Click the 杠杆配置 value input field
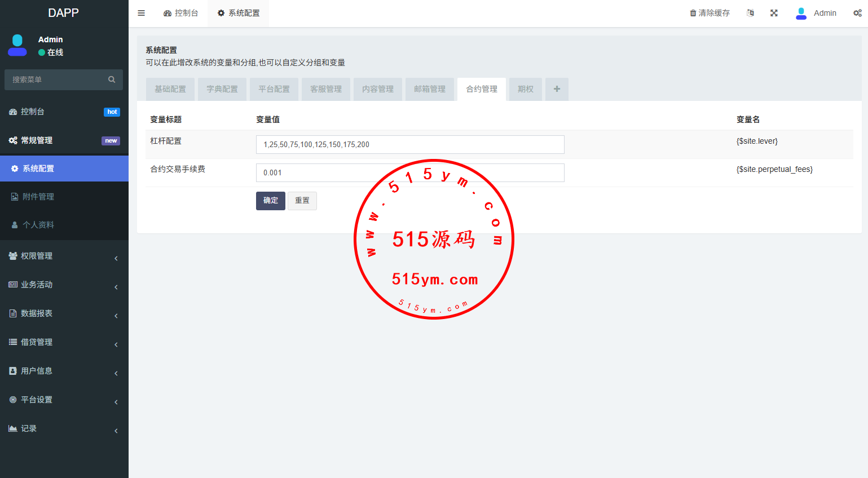Image resolution: width=868 pixels, height=478 pixels. click(410, 144)
